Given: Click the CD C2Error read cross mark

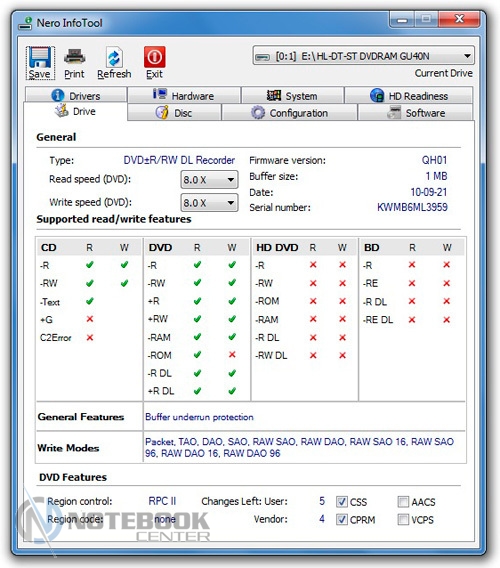Looking at the screenshot, I should pyautogui.click(x=90, y=337).
